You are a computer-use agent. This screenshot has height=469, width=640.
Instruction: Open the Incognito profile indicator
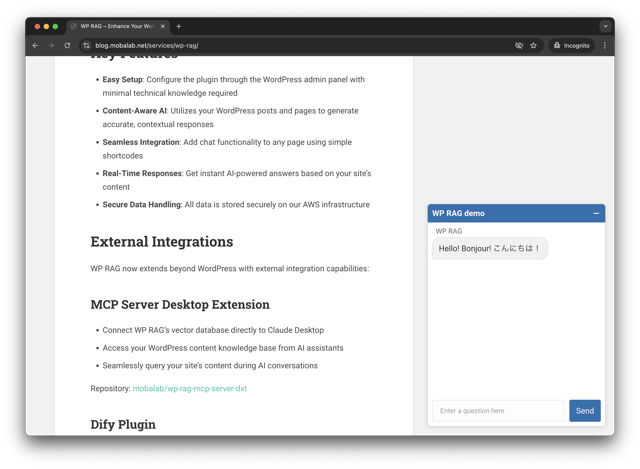(571, 45)
